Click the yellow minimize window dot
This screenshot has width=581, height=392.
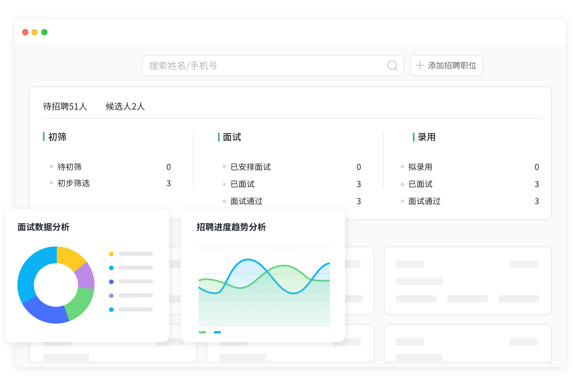pyautogui.click(x=35, y=32)
